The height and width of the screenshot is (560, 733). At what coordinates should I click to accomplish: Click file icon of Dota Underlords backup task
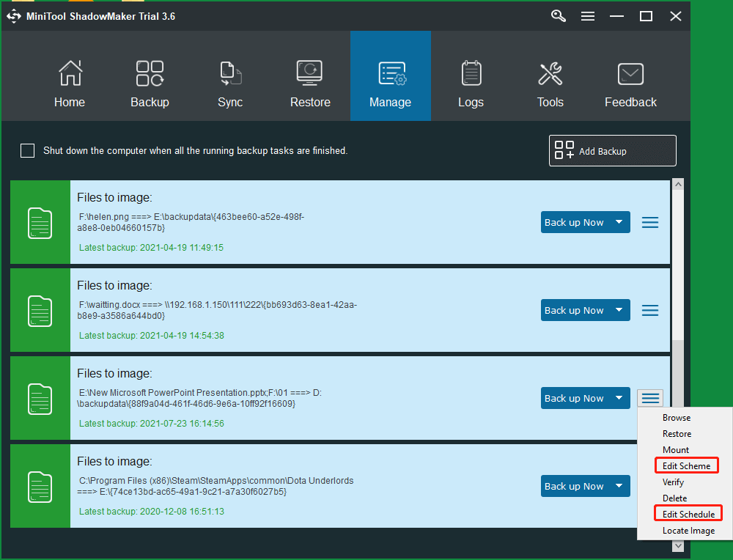(x=40, y=487)
